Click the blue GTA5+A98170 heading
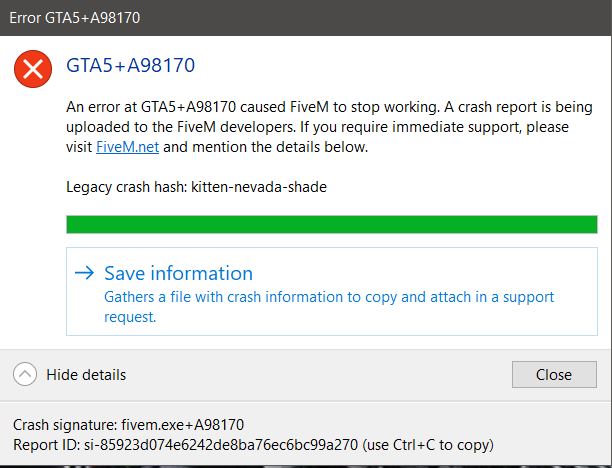This screenshot has height=468, width=612. tap(130, 66)
